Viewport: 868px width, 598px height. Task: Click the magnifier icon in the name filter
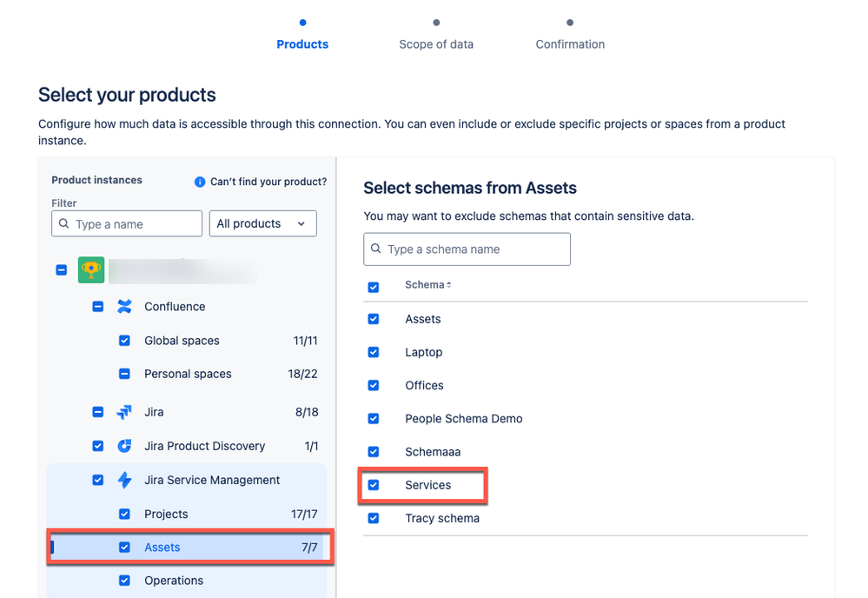[x=64, y=223]
